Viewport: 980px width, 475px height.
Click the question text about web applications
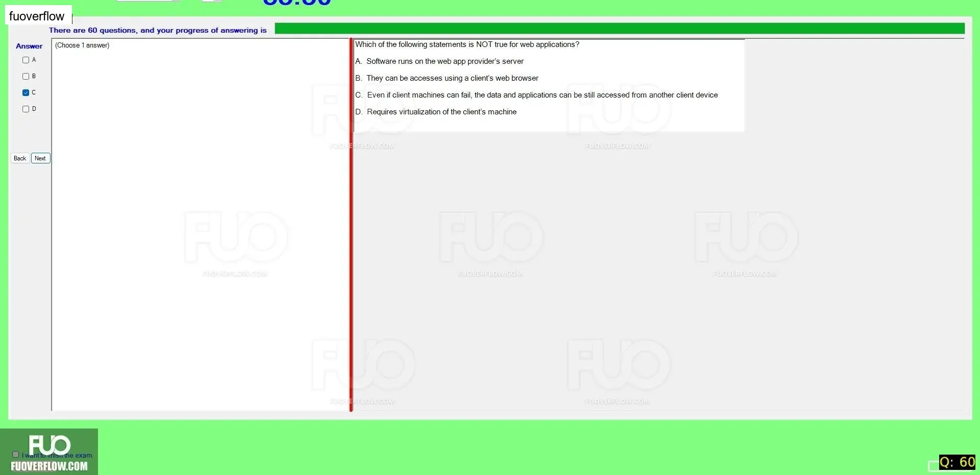tap(467, 44)
